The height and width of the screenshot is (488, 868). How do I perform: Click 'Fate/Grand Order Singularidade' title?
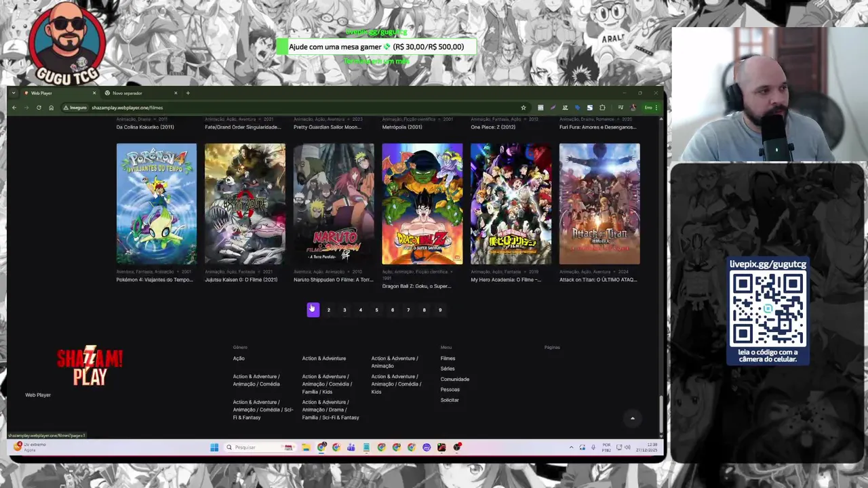coord(243,127)
